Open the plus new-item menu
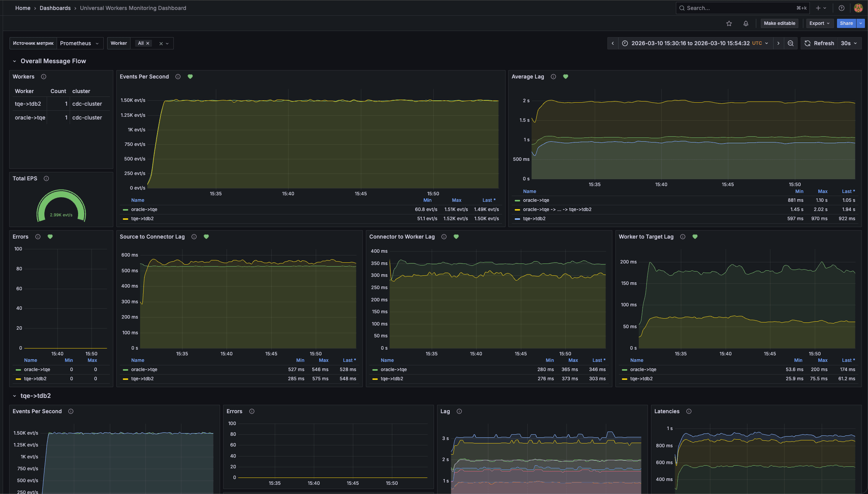Viewport: 868px width, 494px height. 821,8
